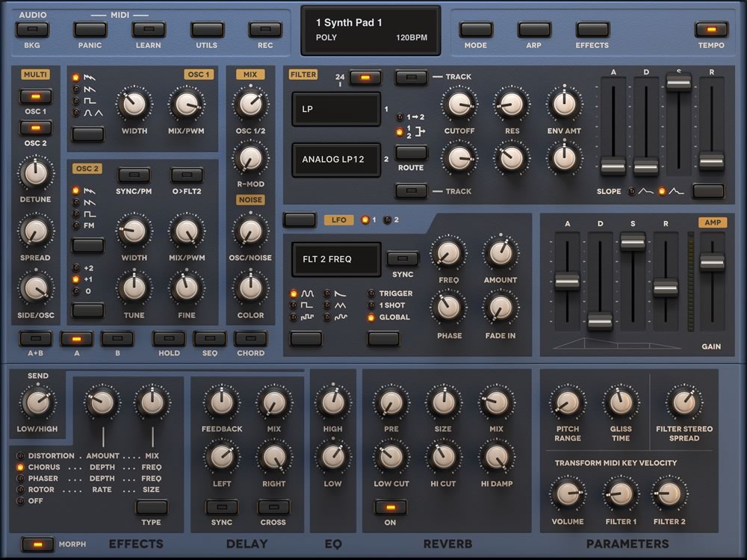The width and height of the screenshot is (747, 560).
Task: Enable OSC 2 SYNC/PM button
Action: click(134, 175)
